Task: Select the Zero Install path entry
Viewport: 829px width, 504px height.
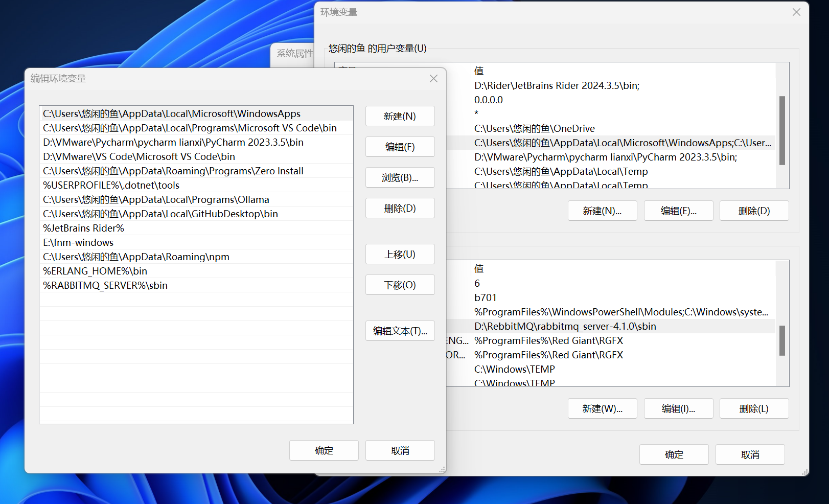Action: point(196,171)
